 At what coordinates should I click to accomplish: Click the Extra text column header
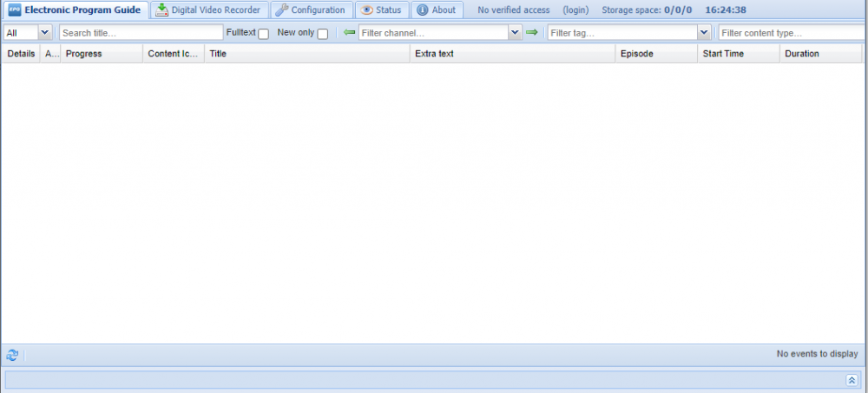click(513, 54)
